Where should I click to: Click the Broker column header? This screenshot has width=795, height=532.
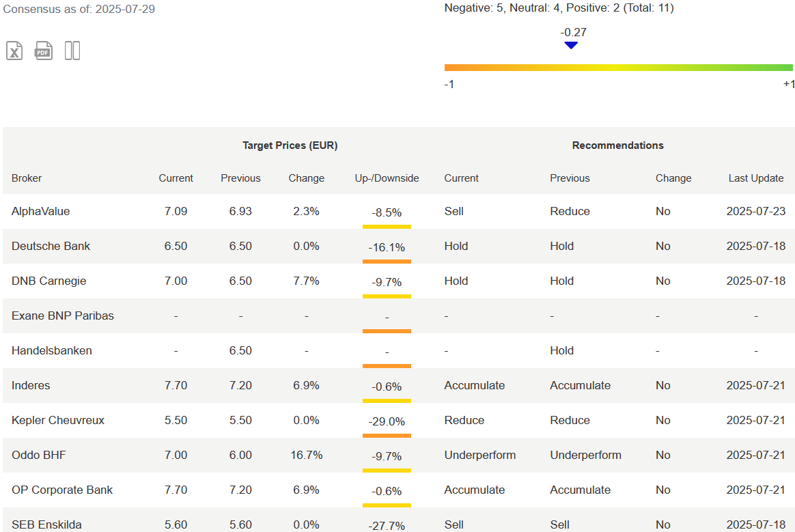pos(27,178)
